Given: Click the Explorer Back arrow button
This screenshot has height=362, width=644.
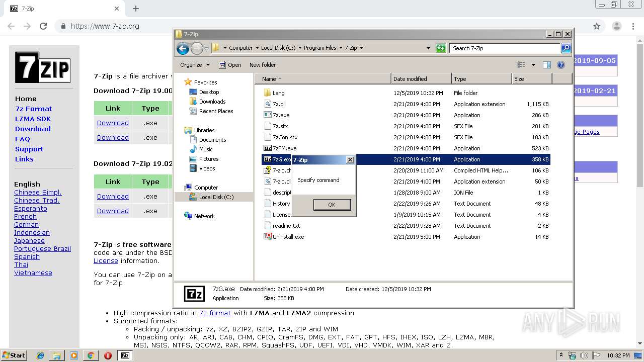Looking at the screenshot, I should (x=183, y=48).
